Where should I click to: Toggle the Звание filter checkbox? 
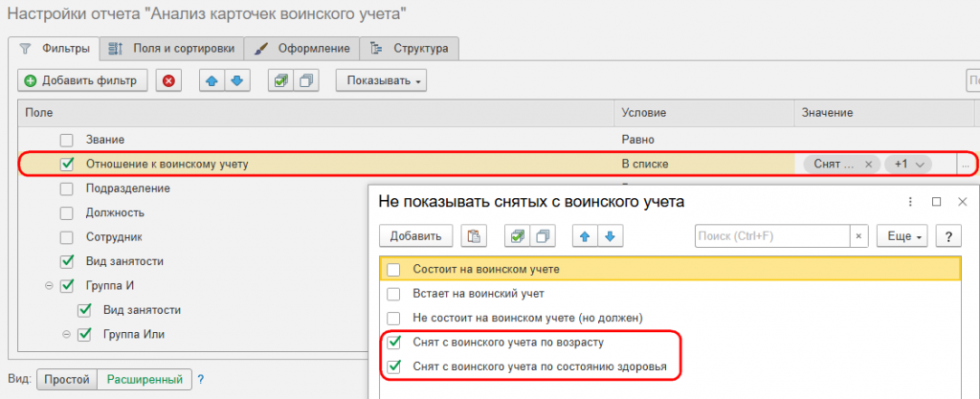pyautogui.click(x=67, y=140)
